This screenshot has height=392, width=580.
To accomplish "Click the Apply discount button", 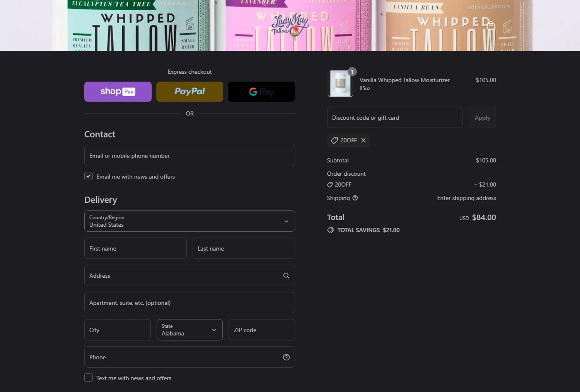I will [482, 117].
